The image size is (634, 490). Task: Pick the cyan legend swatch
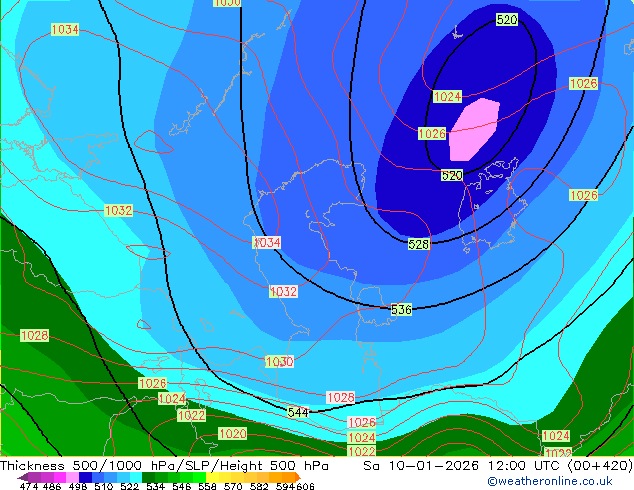coord(136,477)
